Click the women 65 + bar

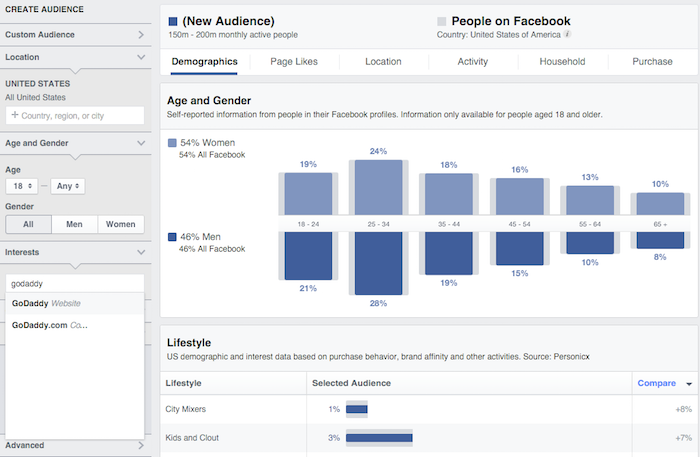point(660,204)
